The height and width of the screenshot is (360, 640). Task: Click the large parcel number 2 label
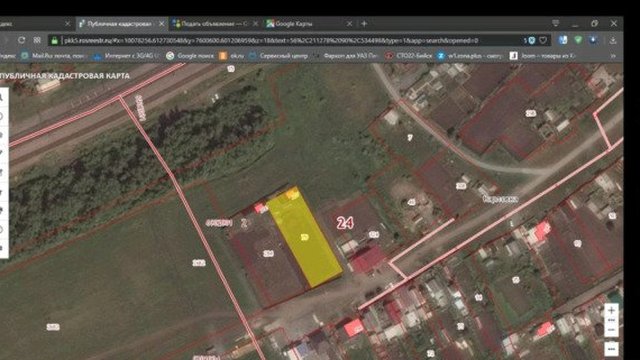pos(244,223)
